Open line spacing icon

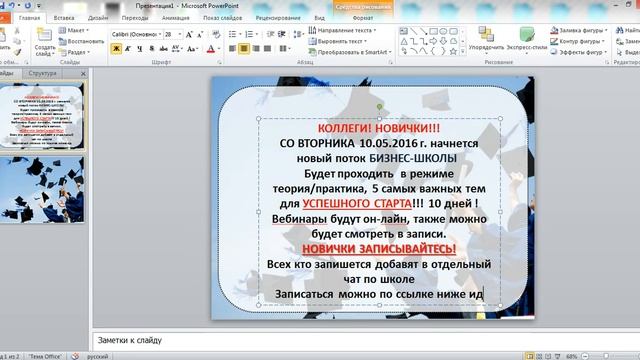tap(298, 34)
